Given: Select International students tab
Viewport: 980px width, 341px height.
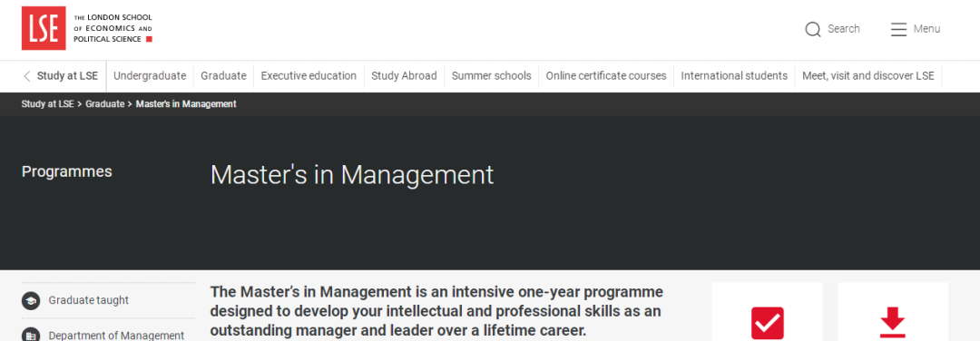Looking at the screenshot, I should click(x=734, y=76).
